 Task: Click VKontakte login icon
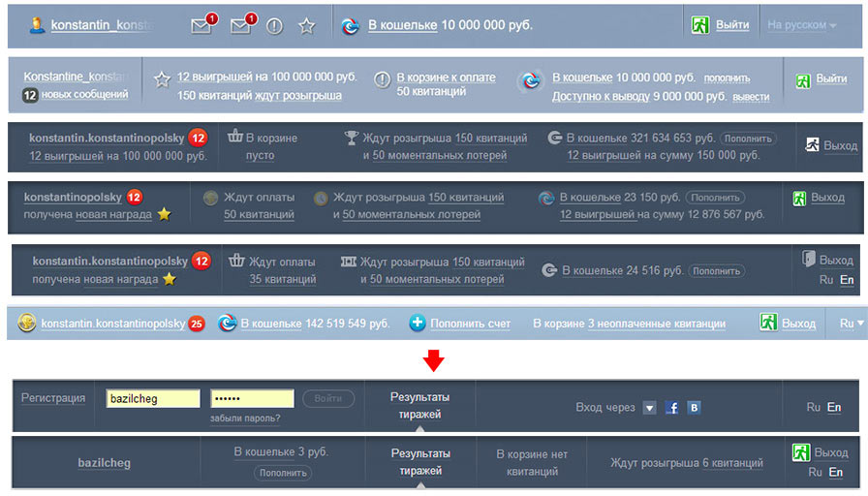pyautogui.click(x=695, y=408)
